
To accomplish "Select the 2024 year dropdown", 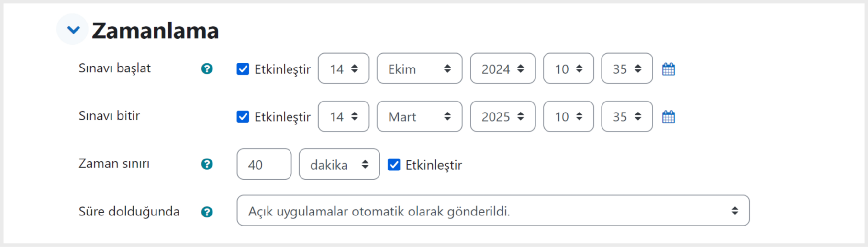I will click(x=503, y=69).
